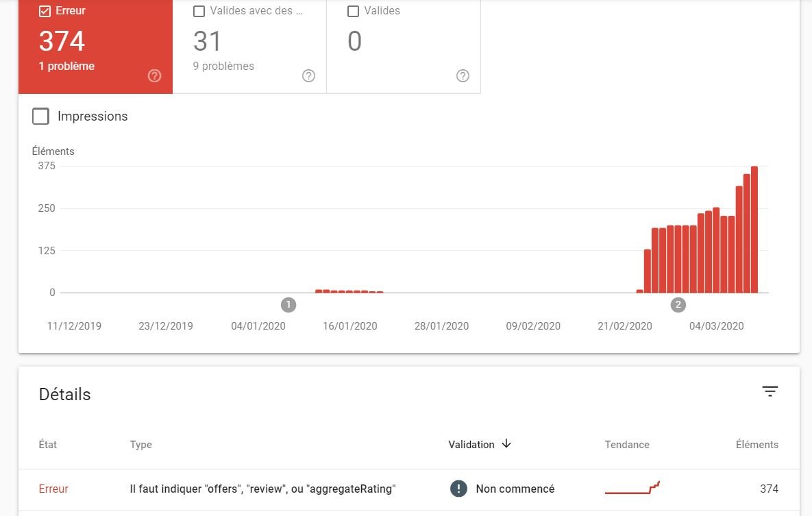Click the '1 problème' text on Erreur card
Viewport: 812px width, 516px height.
(66, 66)
